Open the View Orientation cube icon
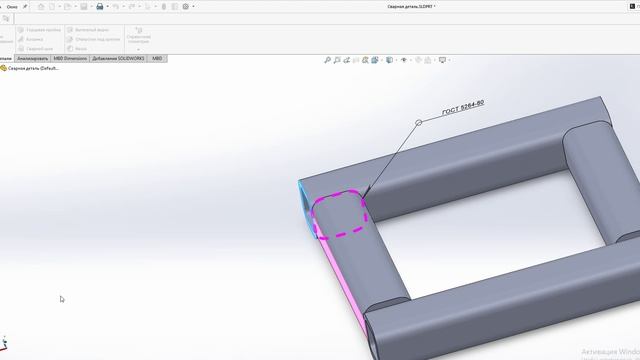 [x=375, y=60]
